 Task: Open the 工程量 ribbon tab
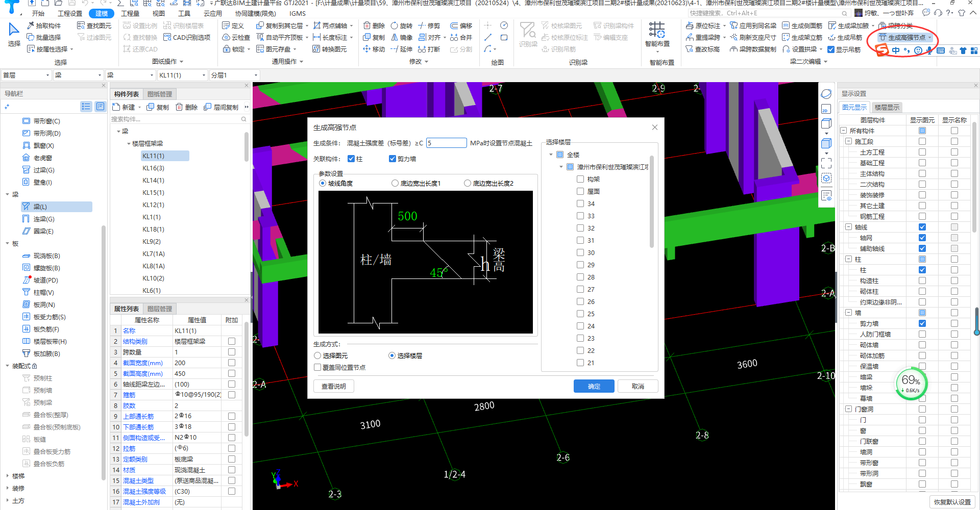click(130, 13)
